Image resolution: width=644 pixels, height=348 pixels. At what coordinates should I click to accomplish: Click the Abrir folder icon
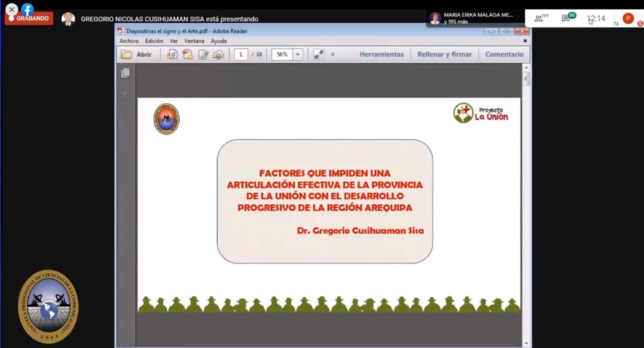pos(127,54)
